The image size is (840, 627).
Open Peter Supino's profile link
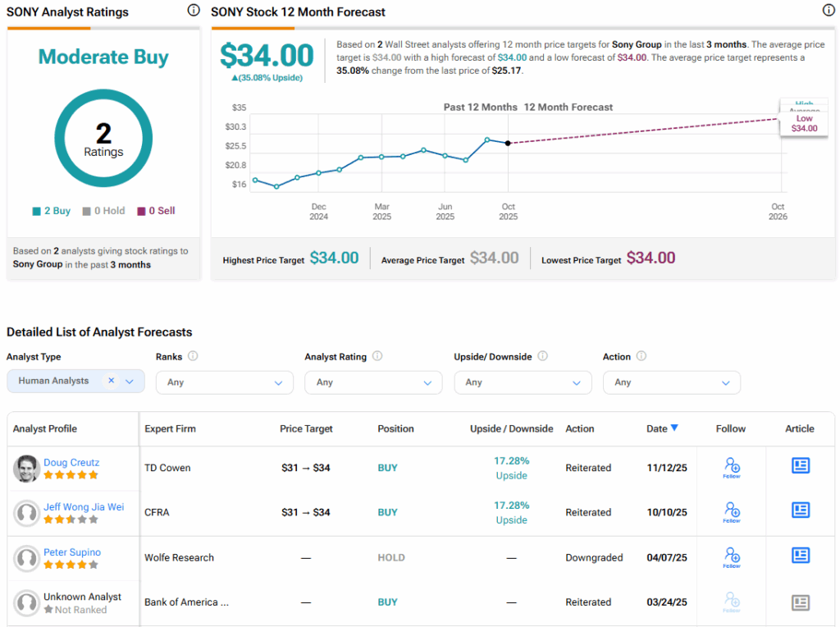[72, 552]
